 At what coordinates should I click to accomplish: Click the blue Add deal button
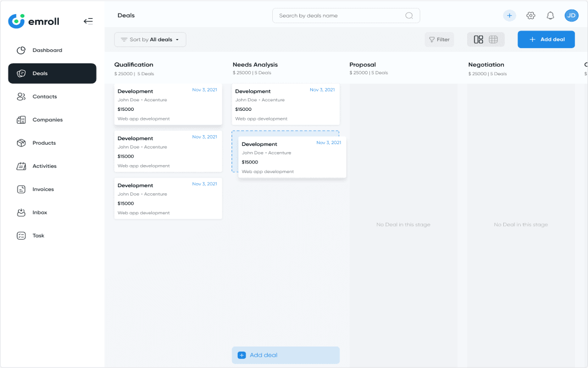546,39
